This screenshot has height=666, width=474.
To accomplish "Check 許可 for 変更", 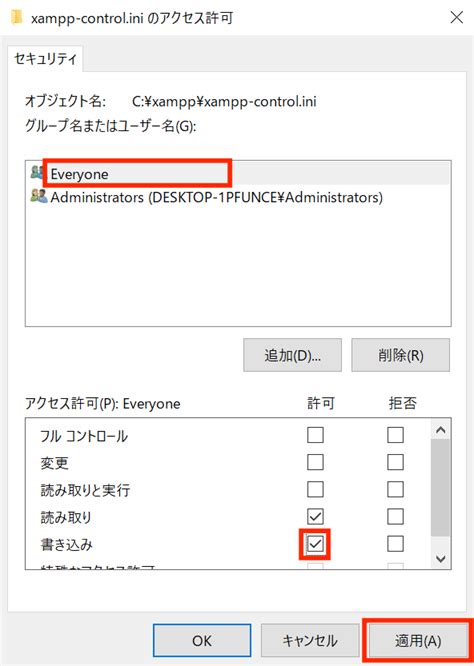I will (x=315, y=463).
